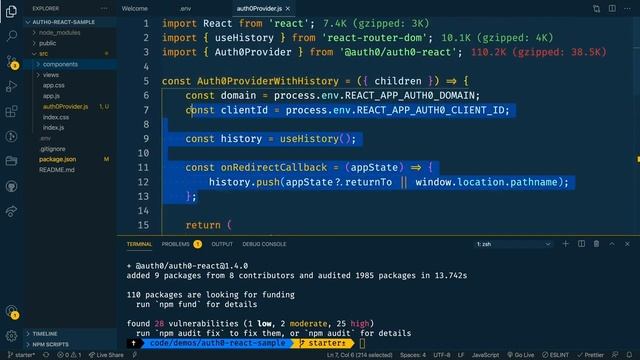Open the Explorer view in activity bar
The height and width of the screenshot is (360, 640).
tap(11, 11)
